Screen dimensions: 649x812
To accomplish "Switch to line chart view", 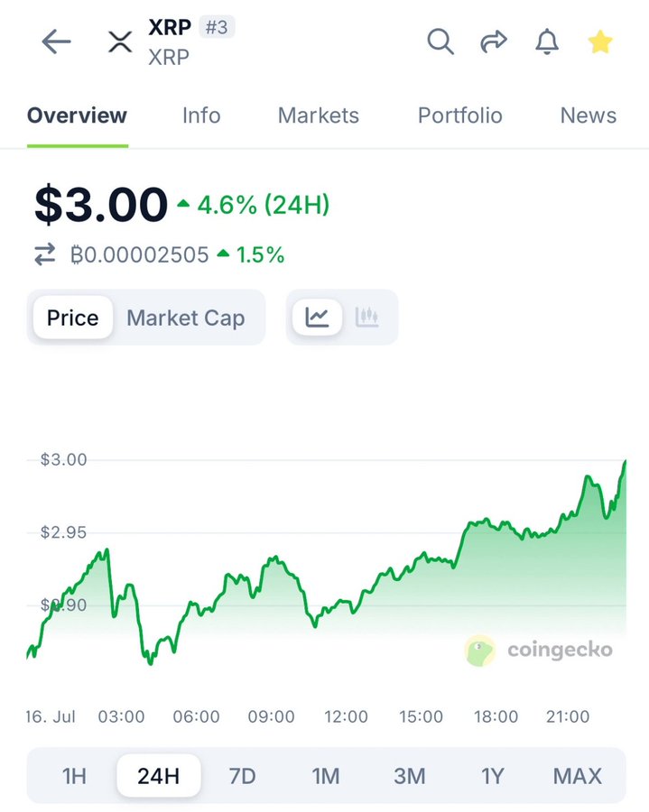I will (317, 318).
